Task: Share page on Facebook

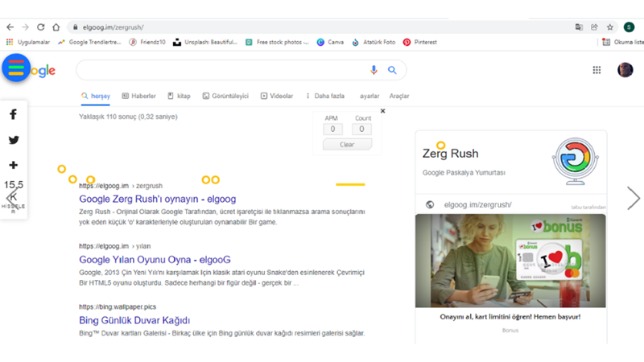Action: click(14, 114)
